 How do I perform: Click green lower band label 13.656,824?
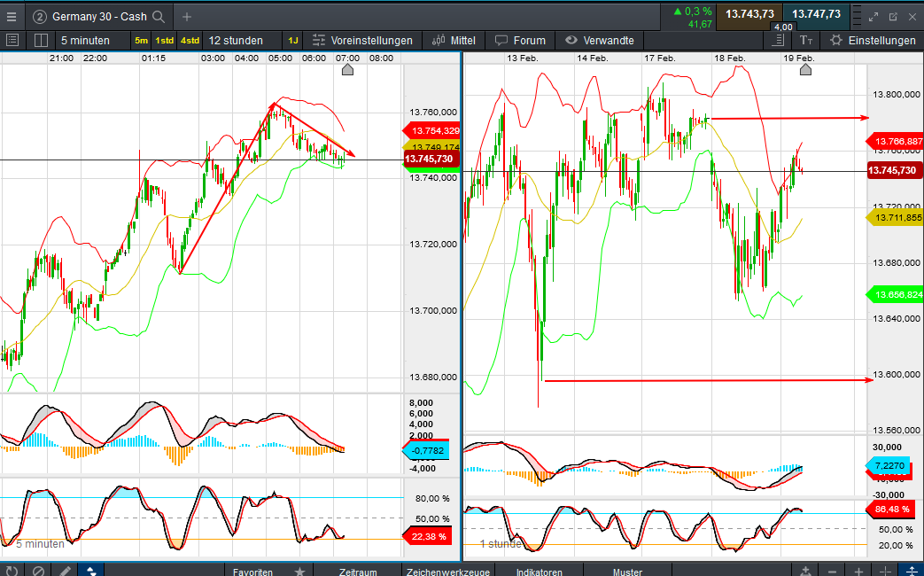pos(895,294)
